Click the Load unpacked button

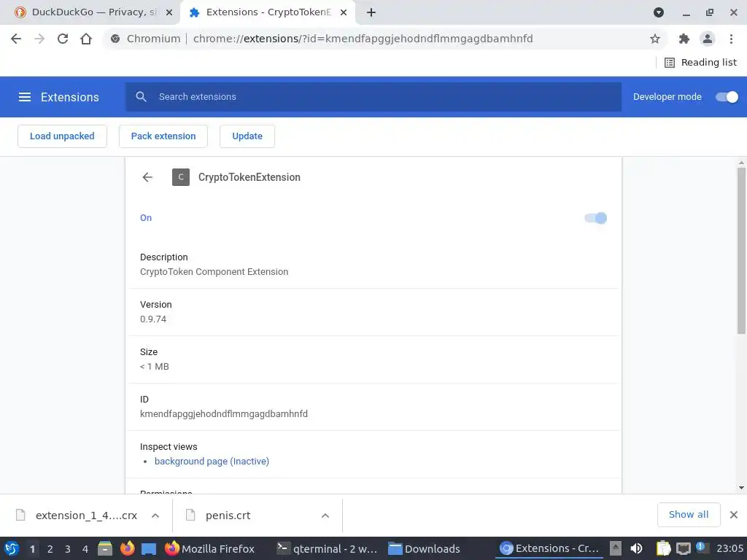(62, 136)
